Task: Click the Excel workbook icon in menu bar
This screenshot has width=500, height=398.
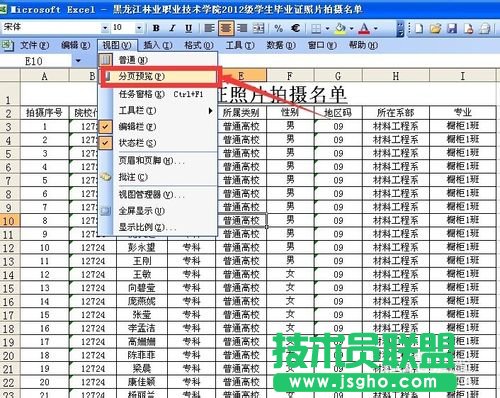Action: 7,45
